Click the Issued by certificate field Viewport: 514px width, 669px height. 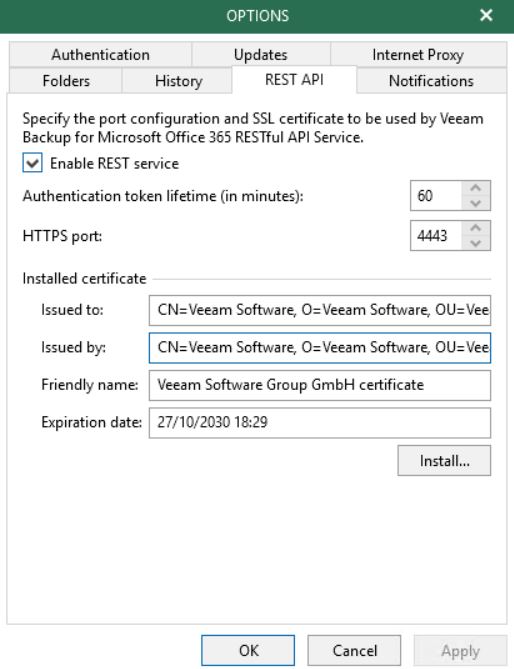click(320, 348)
